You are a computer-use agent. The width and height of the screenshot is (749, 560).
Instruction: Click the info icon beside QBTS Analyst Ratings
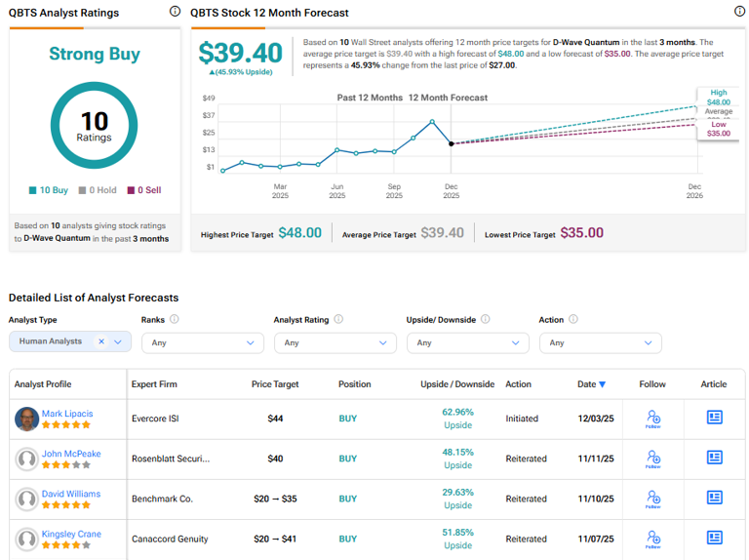tap(175, 12)
